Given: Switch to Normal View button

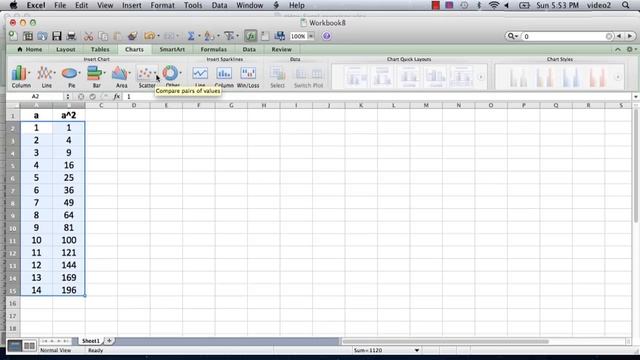Looking at the screenshot, I should pos(14,346).
